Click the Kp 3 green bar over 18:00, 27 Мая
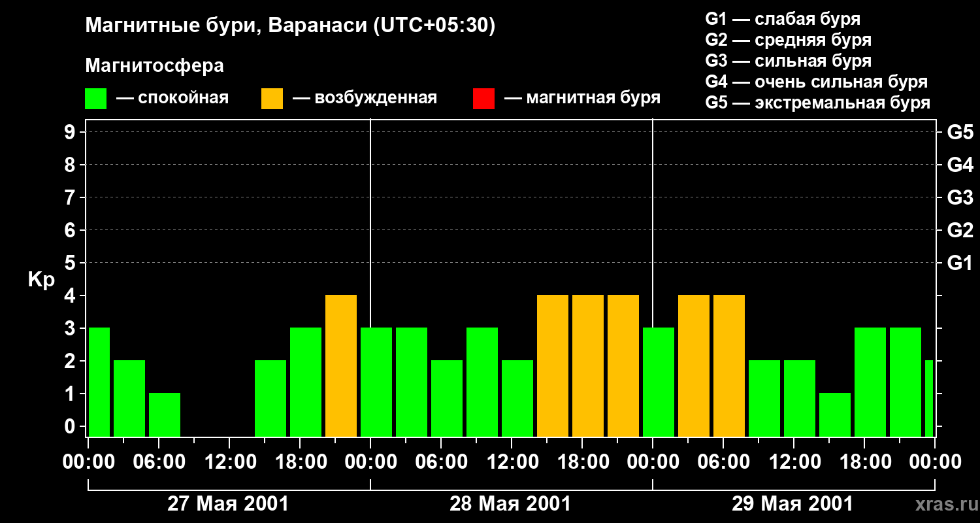This screenshot has width=980, height=523. click(x=306, y=382)
